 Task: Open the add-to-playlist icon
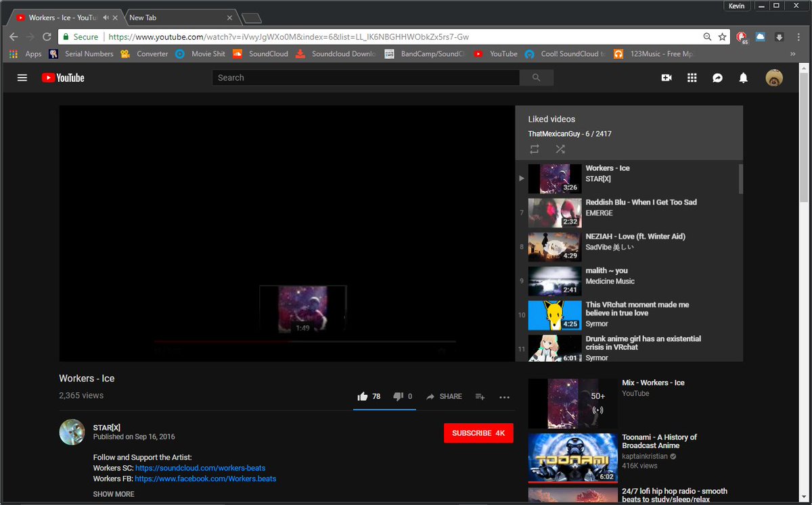click(x=480, y=397)
